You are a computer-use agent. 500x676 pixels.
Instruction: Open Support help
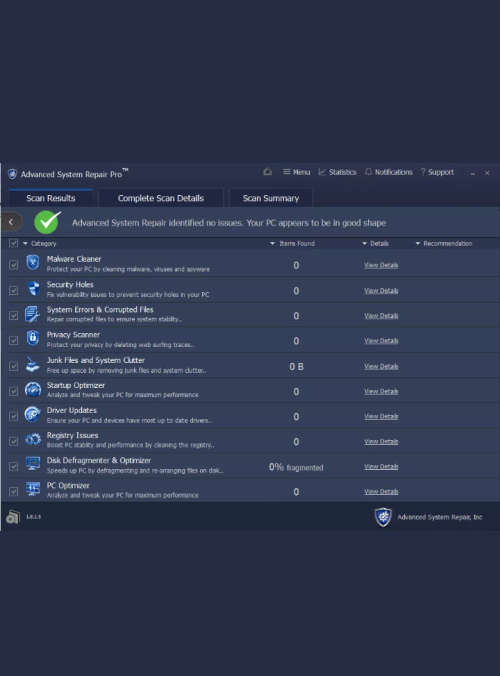(437, 172)
